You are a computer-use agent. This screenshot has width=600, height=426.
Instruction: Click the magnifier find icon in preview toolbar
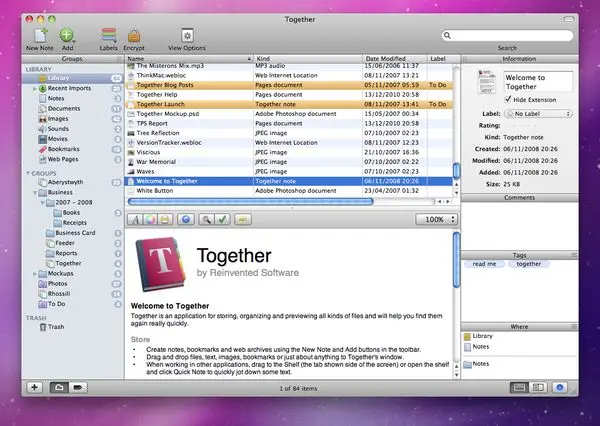coord(207,219)
